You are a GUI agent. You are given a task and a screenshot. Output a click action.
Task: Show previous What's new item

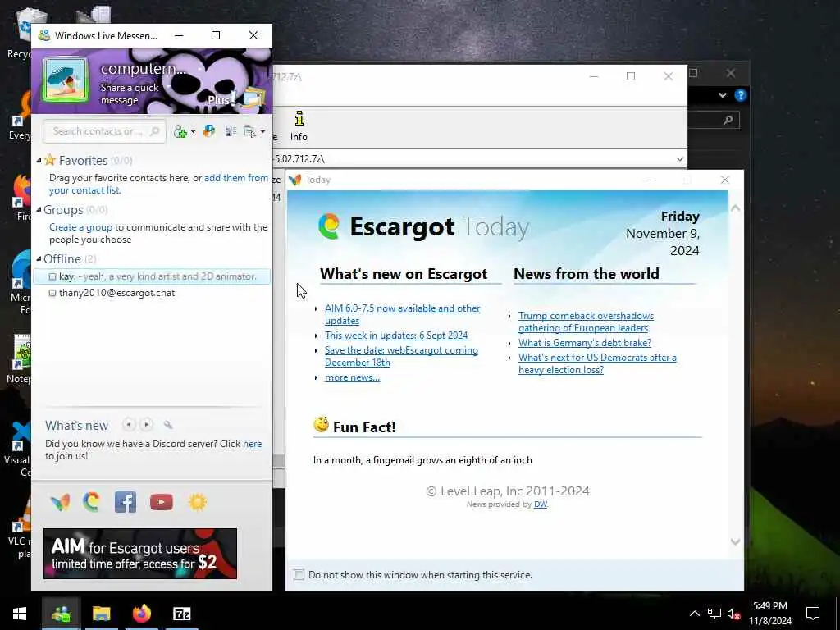tap(129, 425)
